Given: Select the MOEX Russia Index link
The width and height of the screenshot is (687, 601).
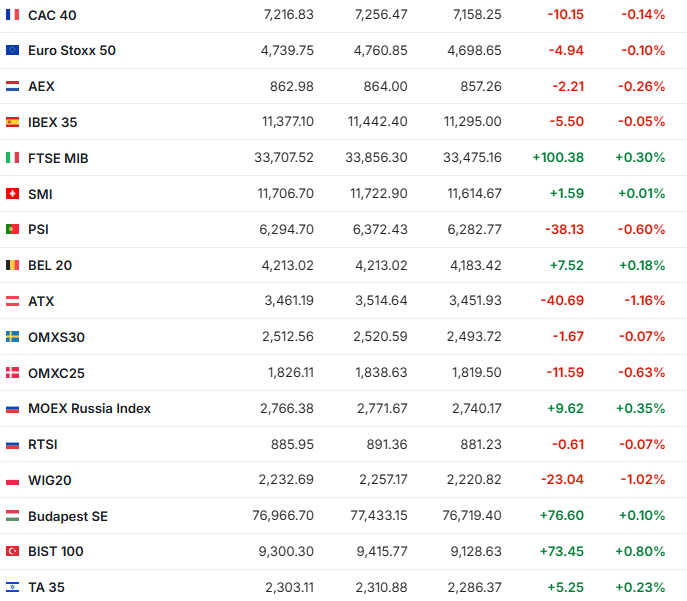Looking at the screenshot, I should [x=89, y=408].
